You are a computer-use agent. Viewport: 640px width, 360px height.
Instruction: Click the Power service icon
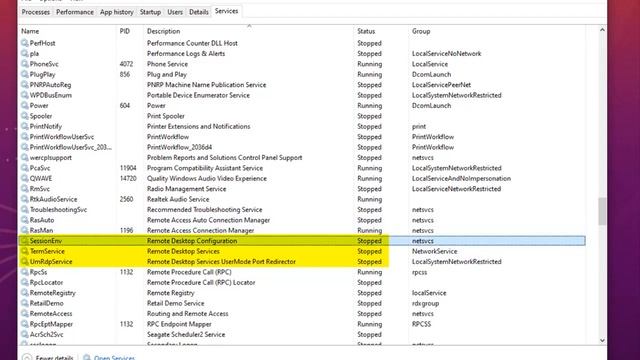tap(24, 105)
